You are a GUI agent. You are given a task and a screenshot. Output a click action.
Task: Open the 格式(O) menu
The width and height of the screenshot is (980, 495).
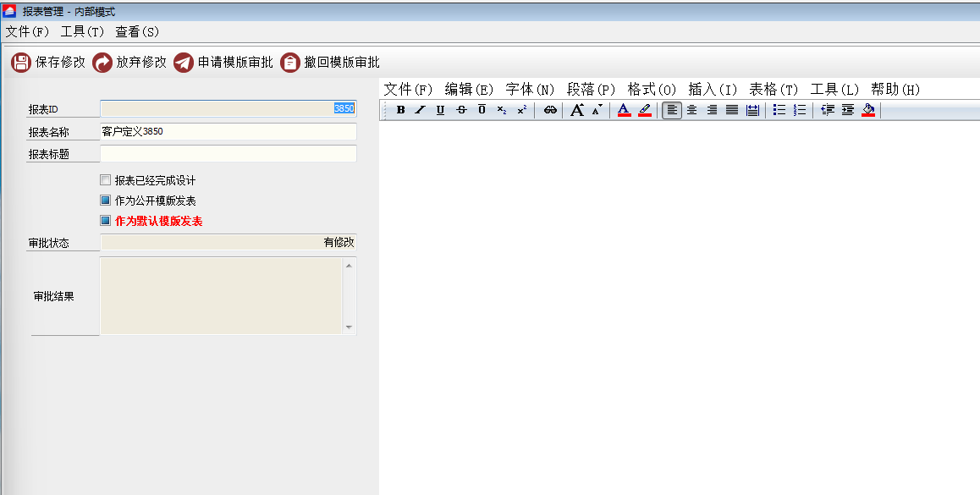pos(652,90)
